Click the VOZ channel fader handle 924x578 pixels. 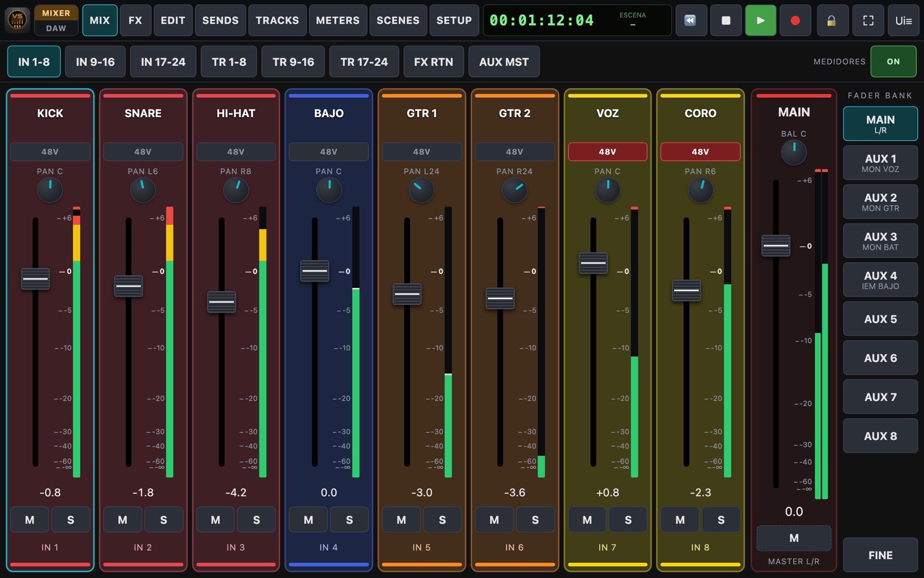pyautogui.click(x=593, y=263)
